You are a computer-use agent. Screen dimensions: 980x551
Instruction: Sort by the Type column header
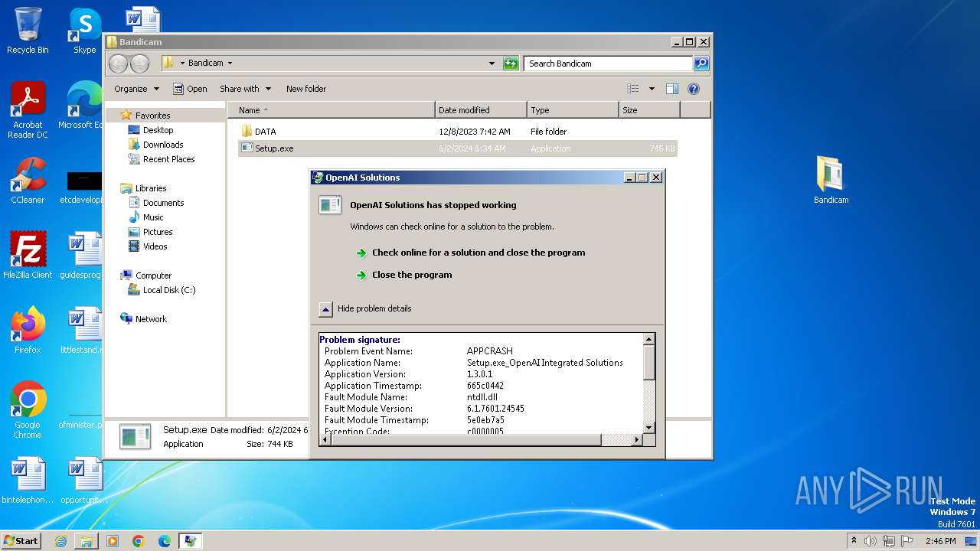(x=573, y=110)
